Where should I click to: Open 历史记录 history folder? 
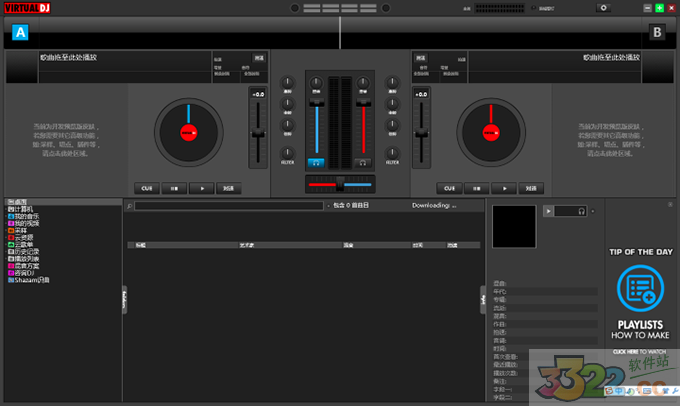(23, 252)
